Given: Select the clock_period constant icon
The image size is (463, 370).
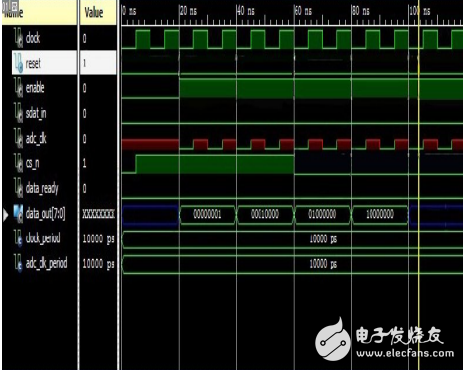Looking at the screenshot, I should pos(18,238).
